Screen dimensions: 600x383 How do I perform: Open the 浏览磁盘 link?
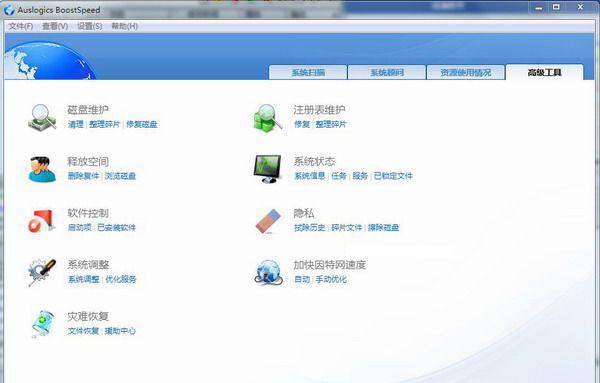(120, 176)
